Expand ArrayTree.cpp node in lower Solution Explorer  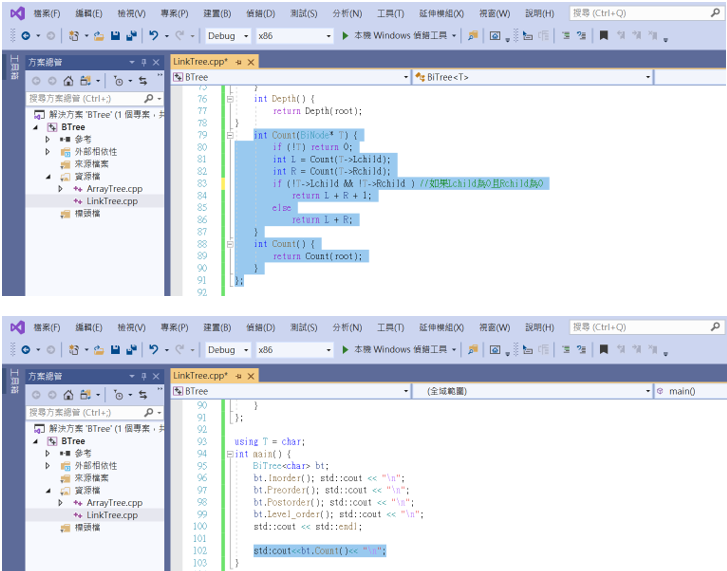point(60,503)
